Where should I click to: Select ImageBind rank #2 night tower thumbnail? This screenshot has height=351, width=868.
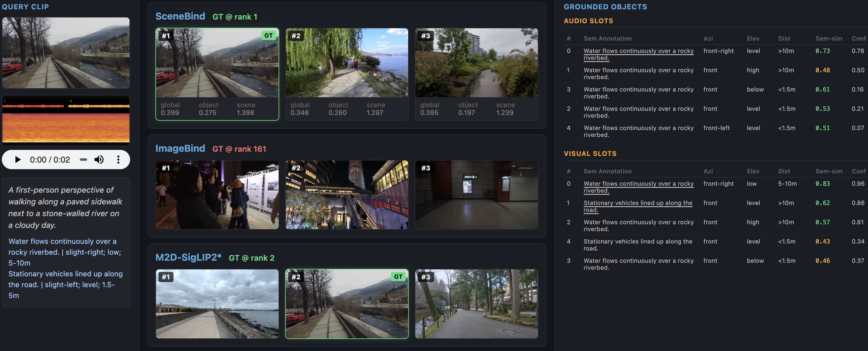pos(347,195)
